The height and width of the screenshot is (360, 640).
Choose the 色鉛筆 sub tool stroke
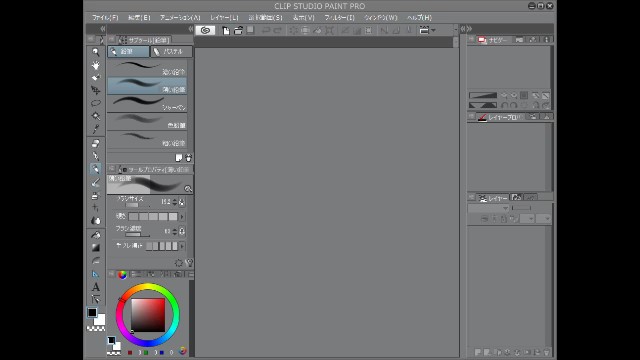click(x=147, y=122)
